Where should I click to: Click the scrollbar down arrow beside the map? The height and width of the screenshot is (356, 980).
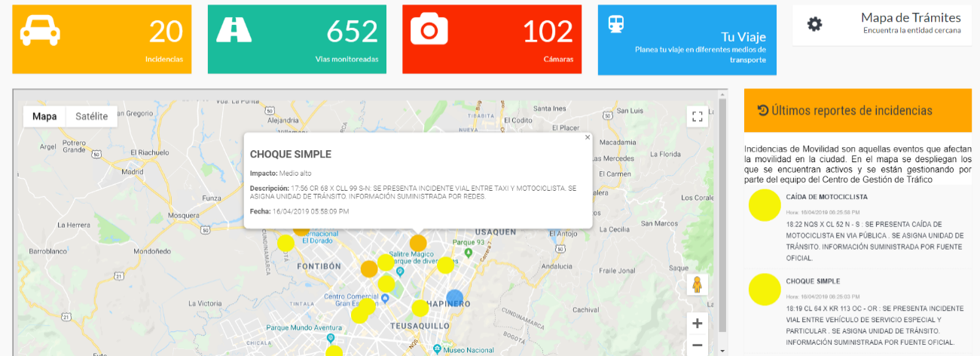[x=724, y=351]
